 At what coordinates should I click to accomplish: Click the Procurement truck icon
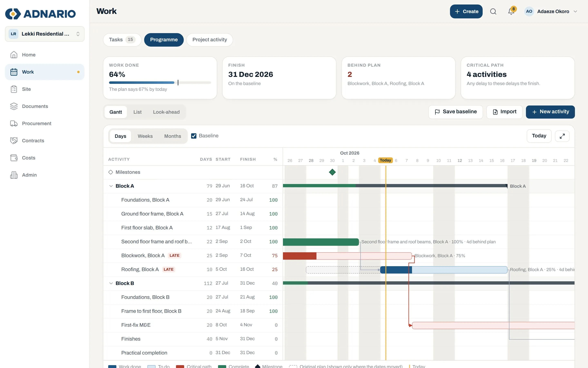click(x=14, y=123)
